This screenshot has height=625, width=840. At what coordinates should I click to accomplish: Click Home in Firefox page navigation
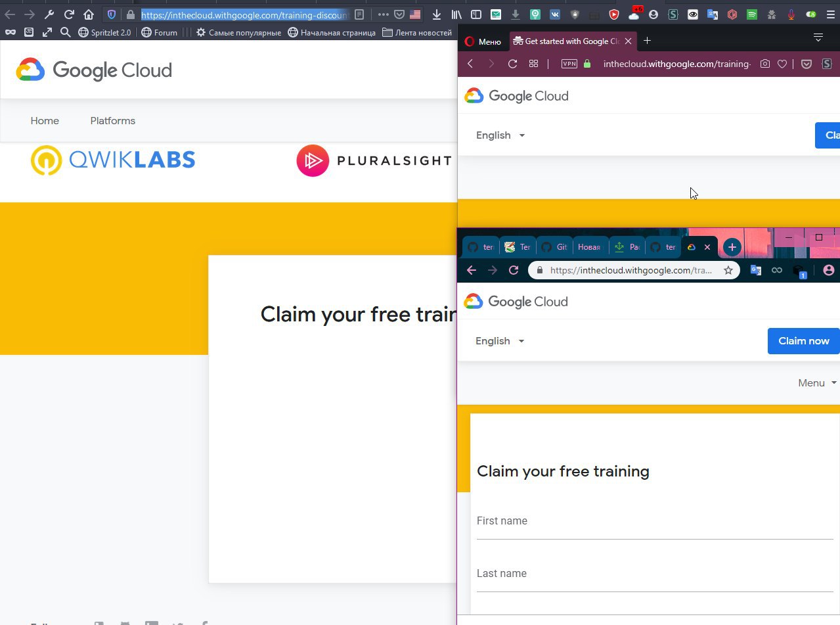[x=45, y=121]
